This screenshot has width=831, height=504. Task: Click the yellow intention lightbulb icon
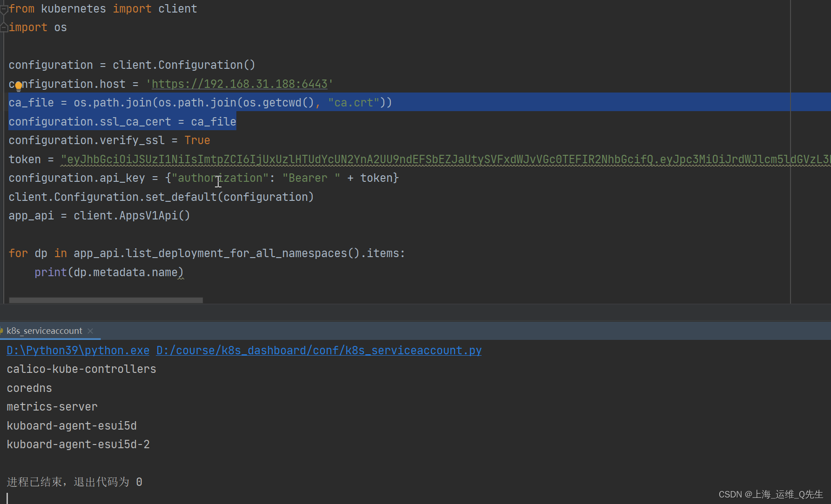(19, 86)
